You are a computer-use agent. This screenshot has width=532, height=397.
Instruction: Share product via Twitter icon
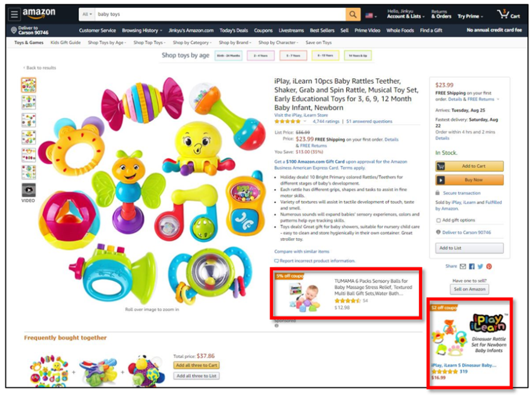(480, 266)
